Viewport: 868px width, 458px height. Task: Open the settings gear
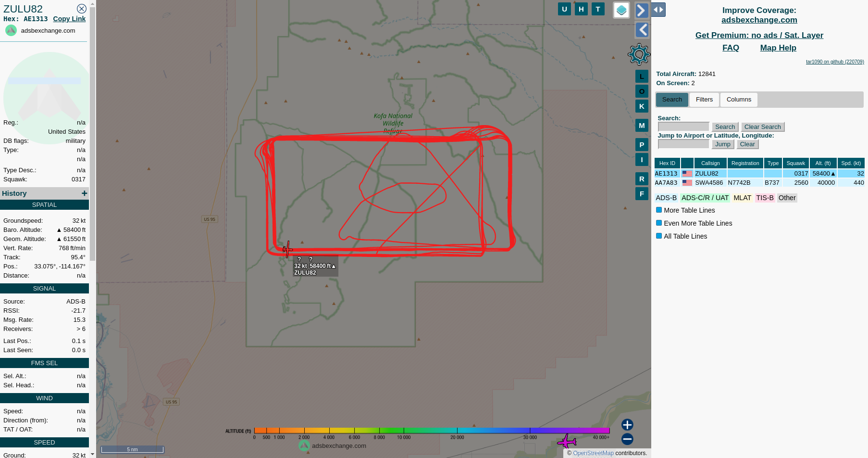tap(639, 54)
